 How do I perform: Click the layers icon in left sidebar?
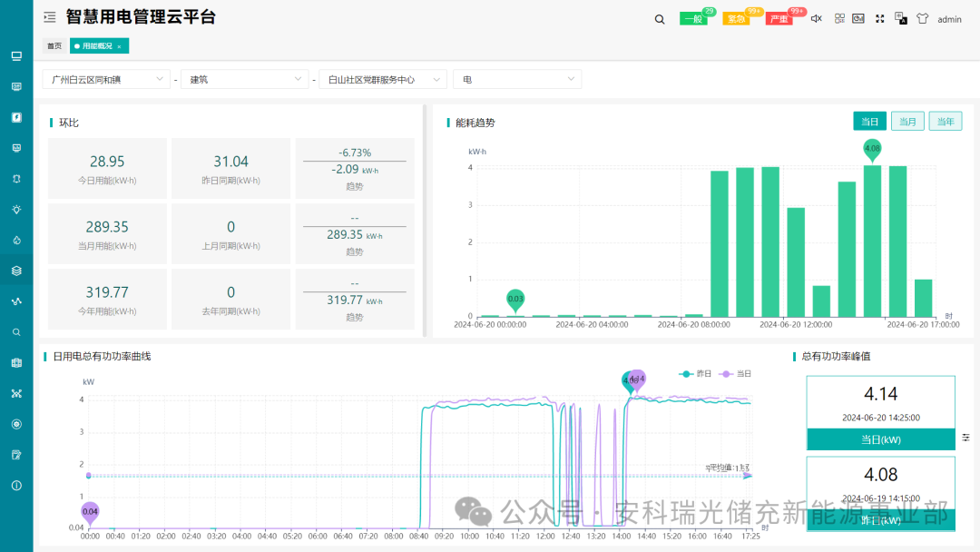pyautogui.click(x=17, y=271)
